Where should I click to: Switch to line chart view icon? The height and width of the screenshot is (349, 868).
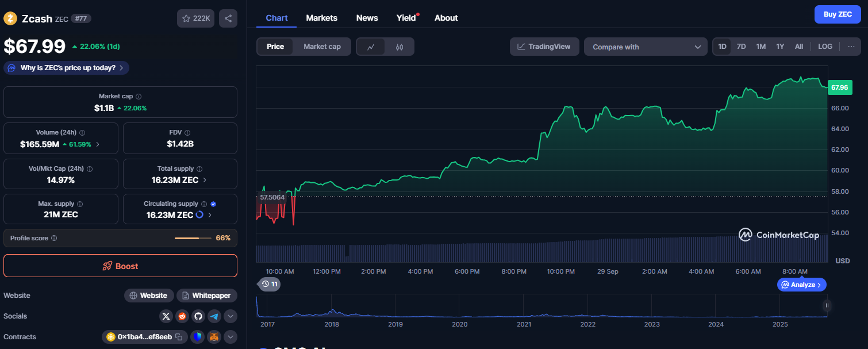tap(371, 47)
